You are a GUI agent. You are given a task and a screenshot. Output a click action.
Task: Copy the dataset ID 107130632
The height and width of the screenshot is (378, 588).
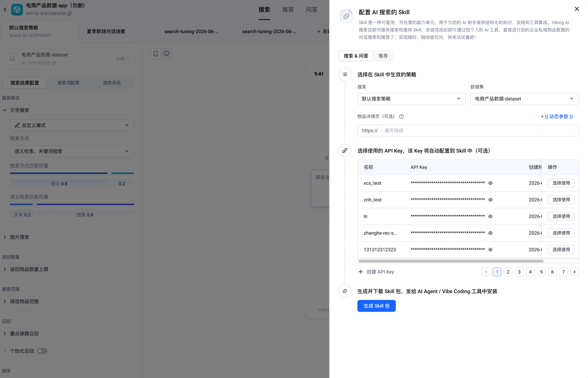point(54,63)
